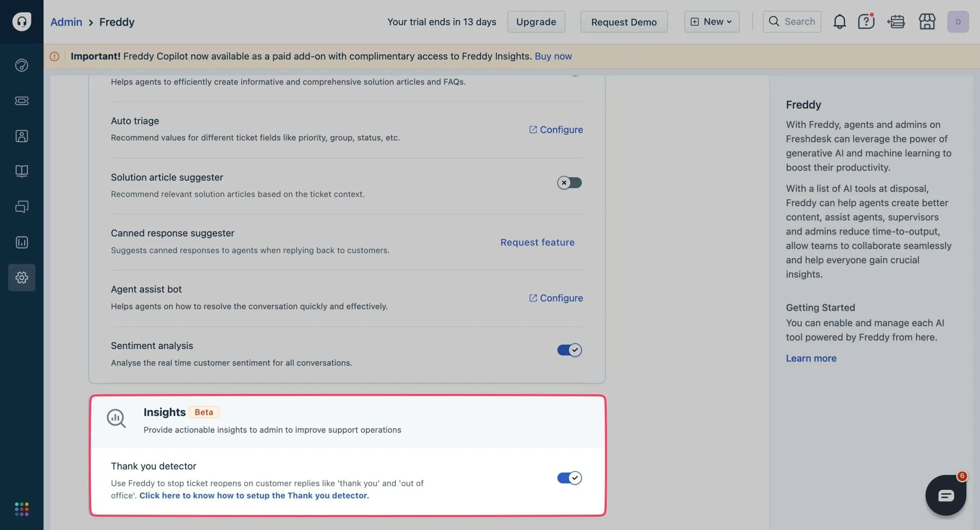Open the Solutions book icon

21,171
